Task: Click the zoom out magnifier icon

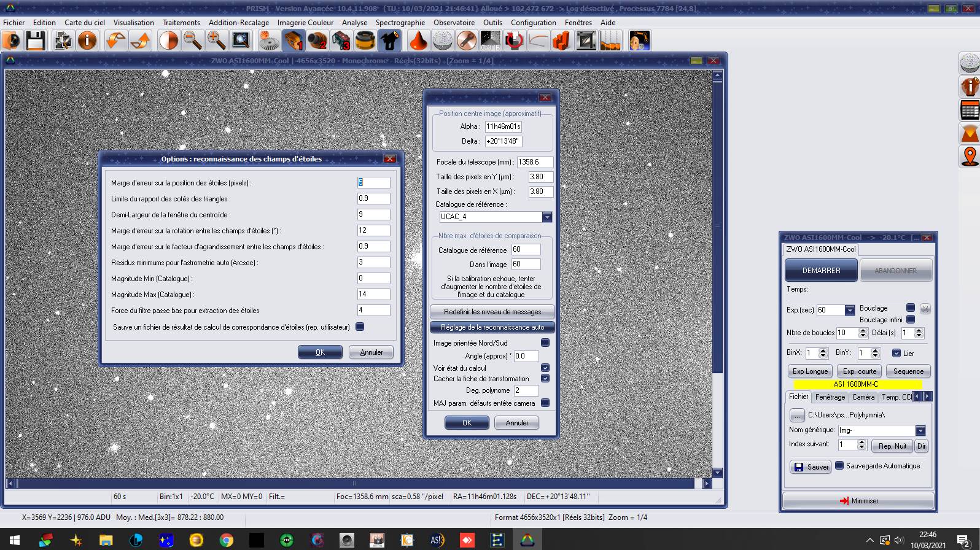Action: (x=193, y=41)
